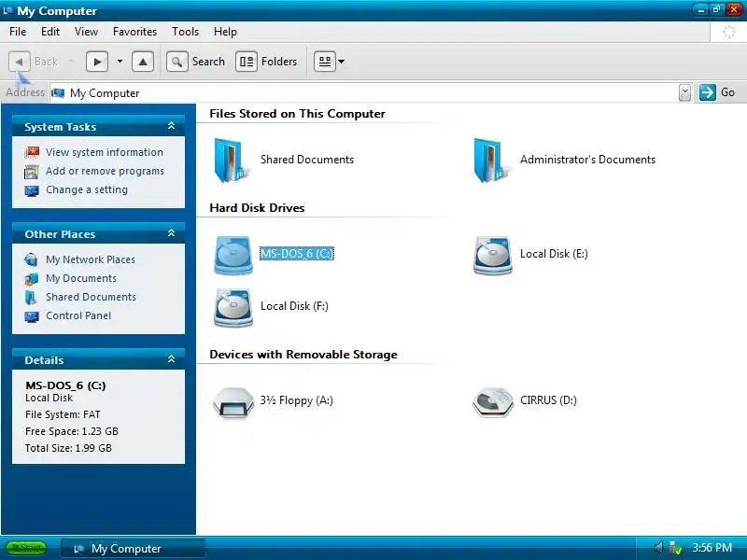Click the Search toolbar label
The height and width of the screenshot is (560, 747).
click(208, 62)
